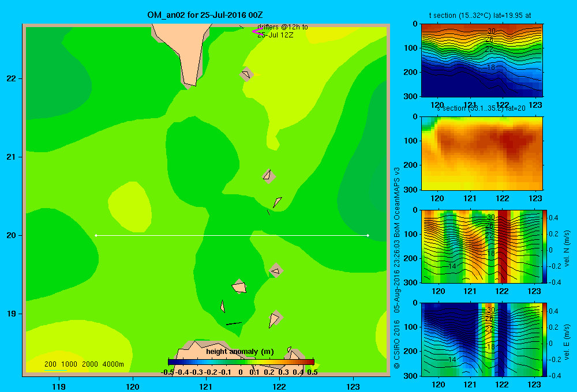
Task: Click the magenta drifter arrow marker
Action: click(x=257, y=31)
